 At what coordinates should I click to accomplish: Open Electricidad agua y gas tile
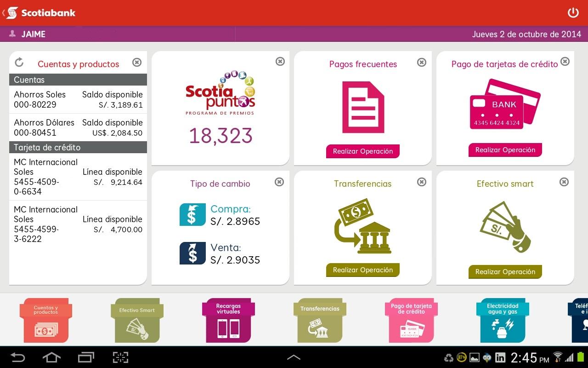503,320
